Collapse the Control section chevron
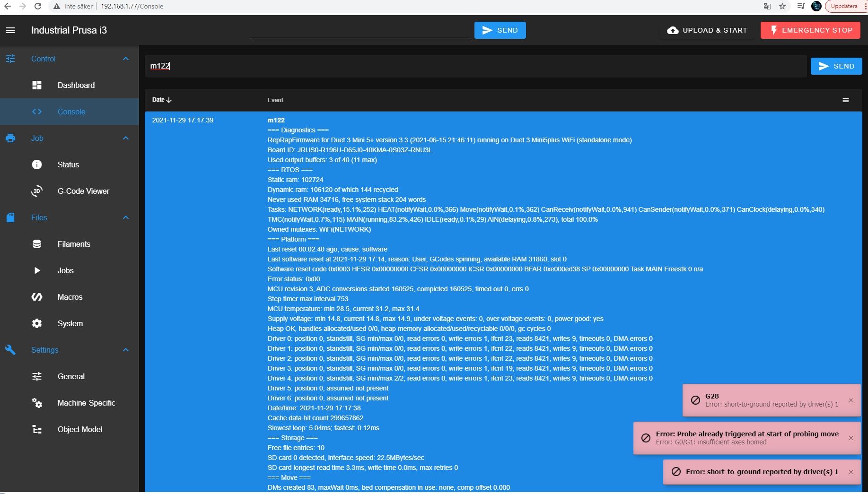 tap(126, 59)
